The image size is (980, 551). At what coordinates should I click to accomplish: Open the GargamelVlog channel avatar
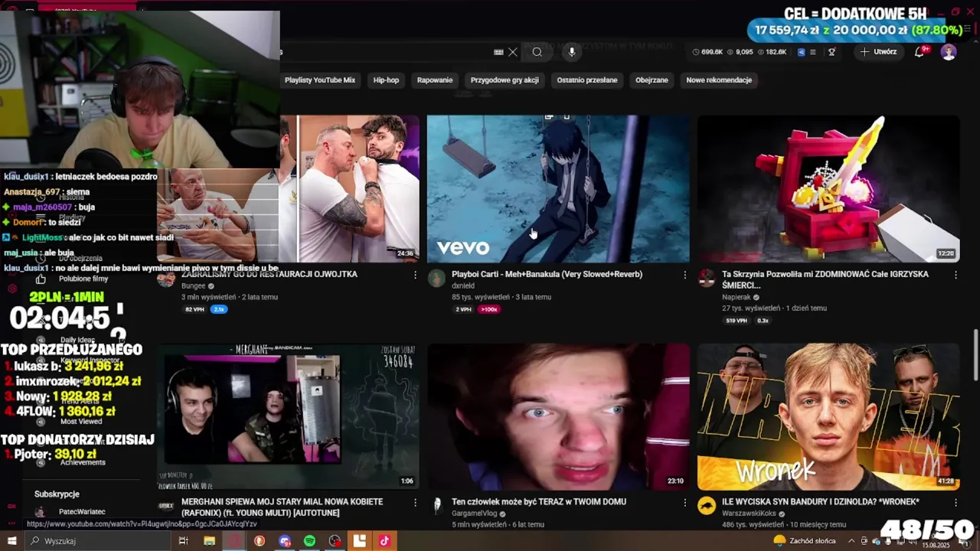(436, 506)
